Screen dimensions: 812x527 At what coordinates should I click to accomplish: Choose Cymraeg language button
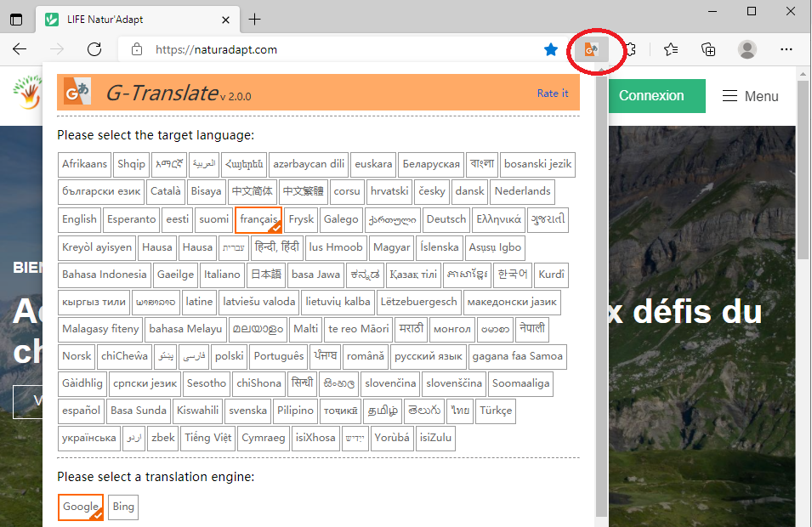(x=264, y=438)
